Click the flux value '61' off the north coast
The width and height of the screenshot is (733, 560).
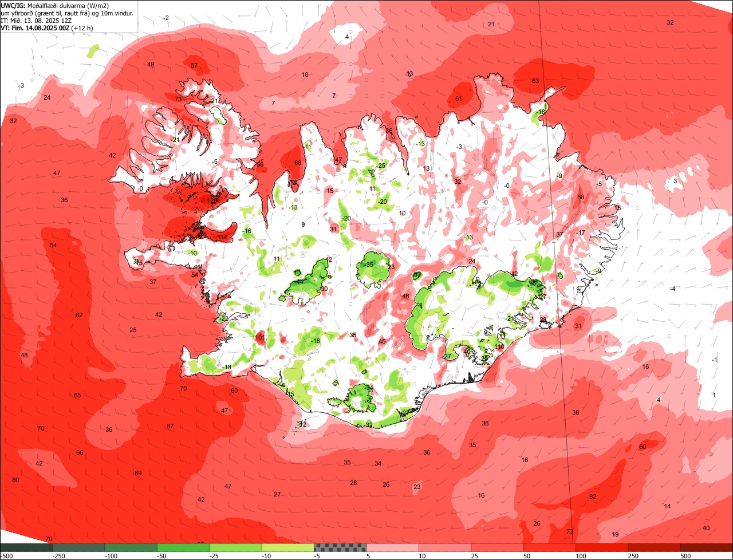[459, 98]
